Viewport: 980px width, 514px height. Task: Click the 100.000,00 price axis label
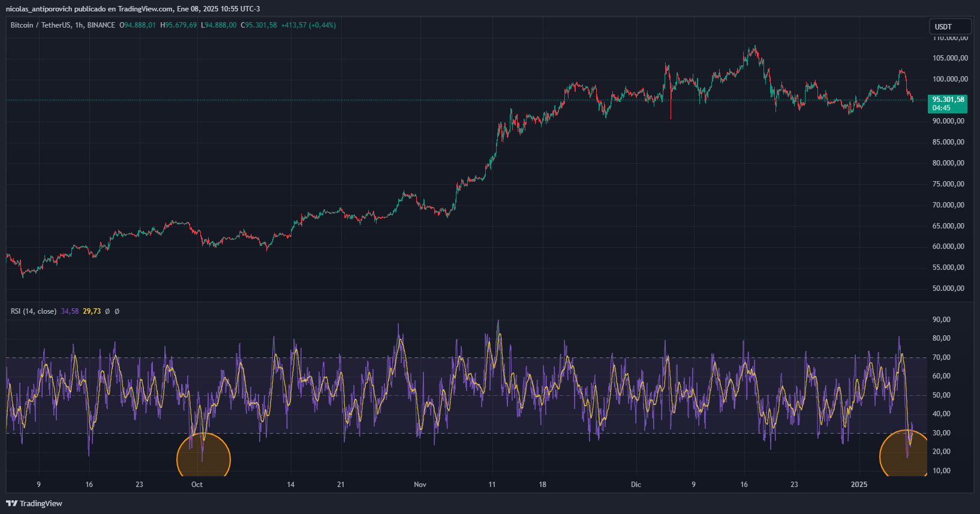(x=949, y=79)
